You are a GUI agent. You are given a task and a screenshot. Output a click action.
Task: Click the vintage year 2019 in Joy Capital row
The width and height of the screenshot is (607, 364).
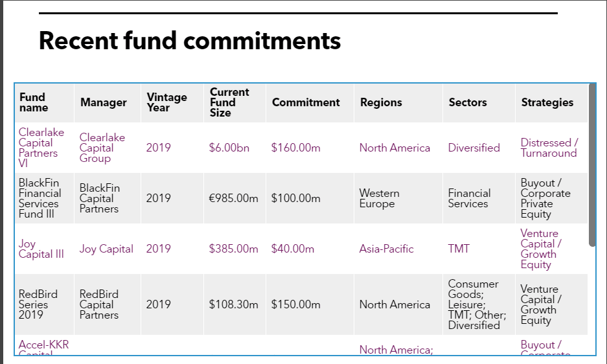(x=158, y=249)
